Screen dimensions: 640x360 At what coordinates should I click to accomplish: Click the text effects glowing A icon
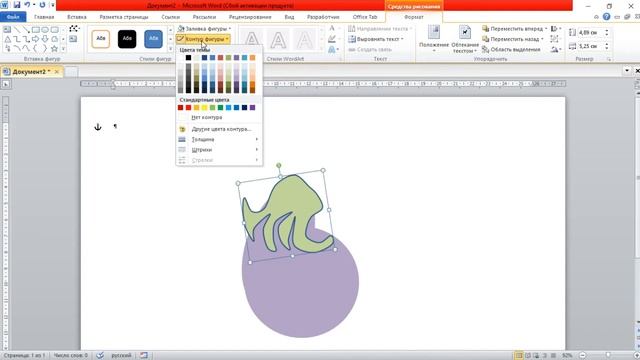332,49
